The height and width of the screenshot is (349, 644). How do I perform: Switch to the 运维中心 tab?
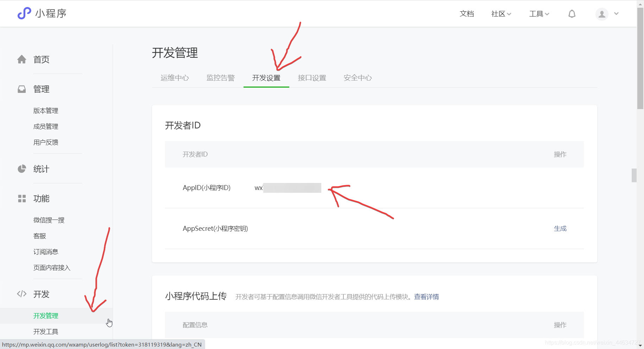point(175,78)
